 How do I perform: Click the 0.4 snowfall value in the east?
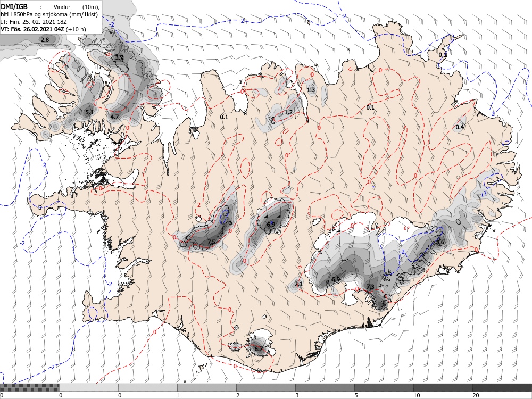pyautogui.click(x=460, y=127)
